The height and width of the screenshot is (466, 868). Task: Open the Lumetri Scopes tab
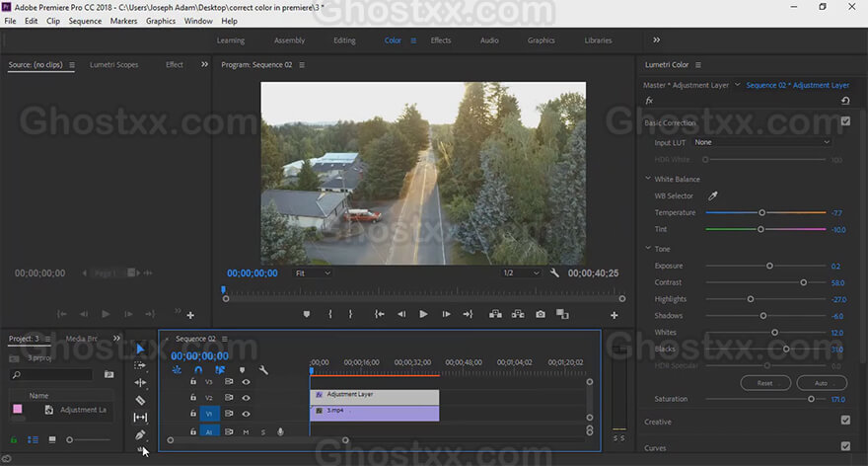114,65
